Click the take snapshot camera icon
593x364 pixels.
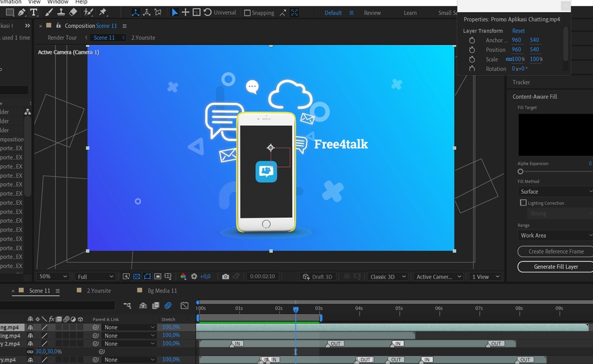(x=225, y=276)
